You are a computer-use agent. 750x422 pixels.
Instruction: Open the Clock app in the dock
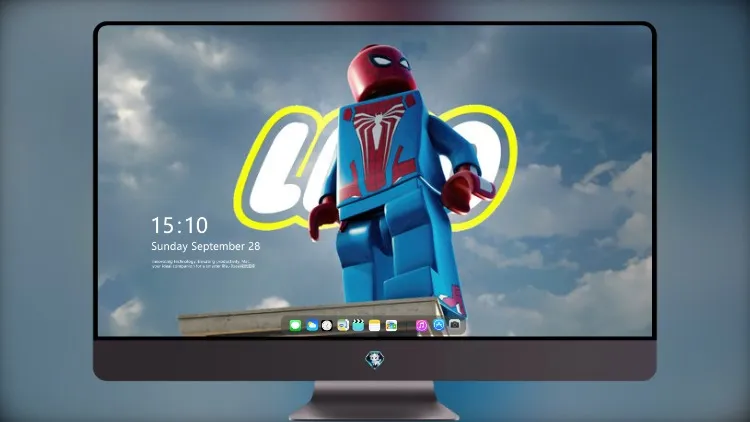point(327,325)
